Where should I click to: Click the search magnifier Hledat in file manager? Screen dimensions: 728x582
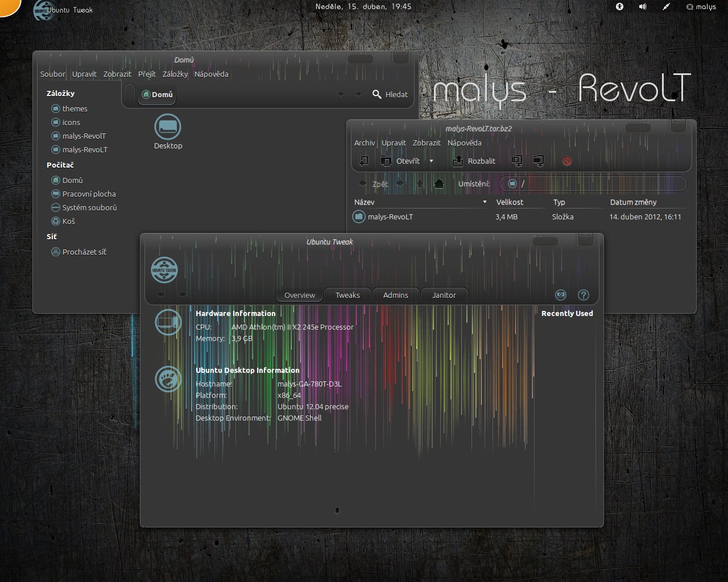(390, 94)
